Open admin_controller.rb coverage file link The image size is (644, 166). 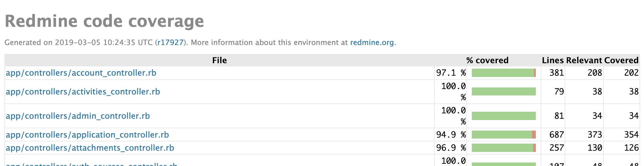pos(78,116)
